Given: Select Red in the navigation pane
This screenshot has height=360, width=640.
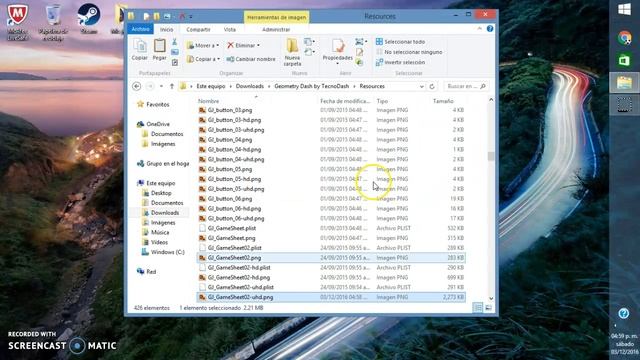Looking at the screenshot, I should (x=147, y=271).
